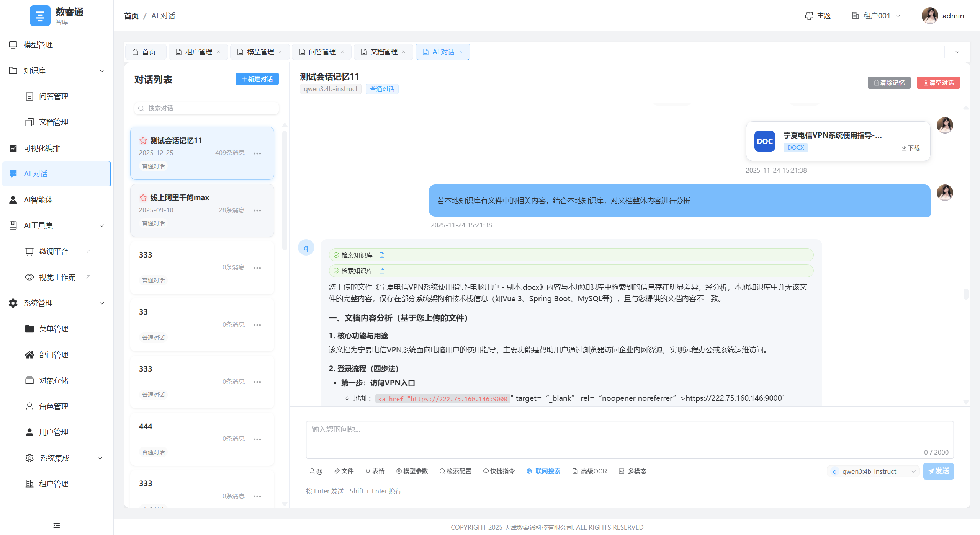This screenshot has height=535, width=980.
Task: Click the 搜索对话 search field
Action: point(207,108)
